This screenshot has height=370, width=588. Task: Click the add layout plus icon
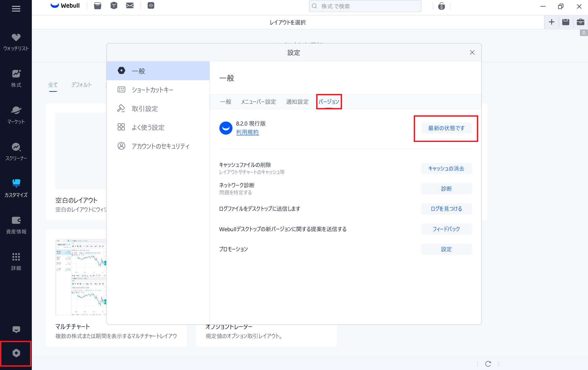click(x=551, y=22)
